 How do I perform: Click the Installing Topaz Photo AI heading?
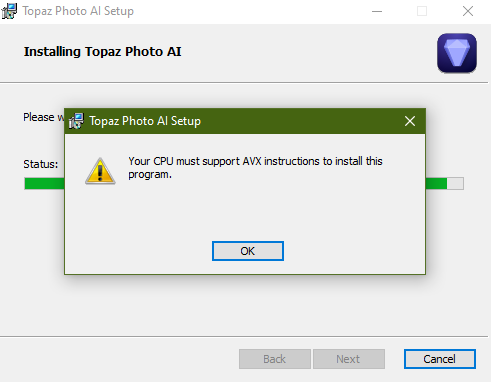click(103, 52)
